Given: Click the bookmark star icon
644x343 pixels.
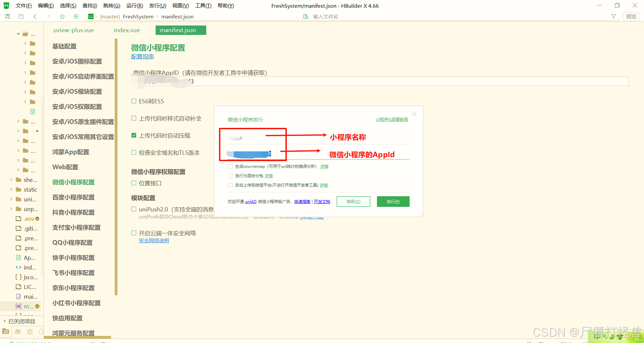Looking at the screenshot, I should [x=62, y=16].
